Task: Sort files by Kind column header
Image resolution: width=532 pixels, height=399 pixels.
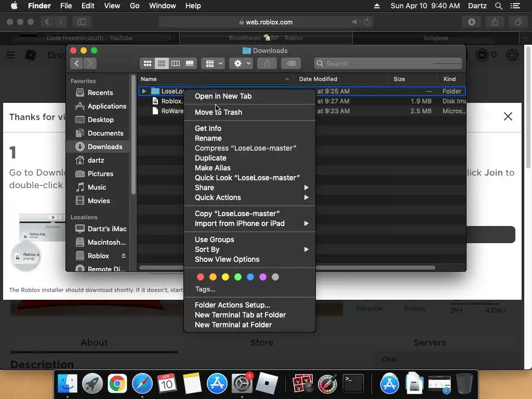Action: pyautogui.click(x=451, y=79)
